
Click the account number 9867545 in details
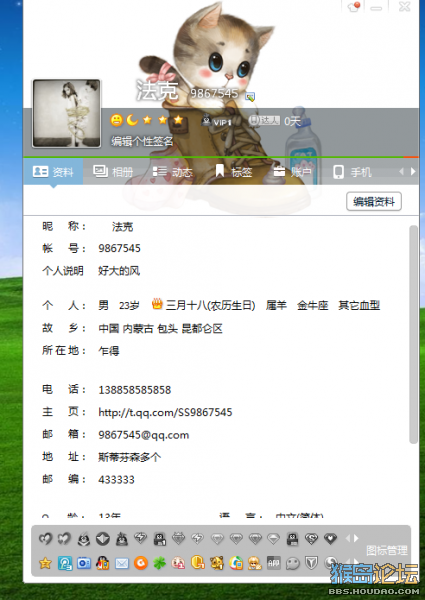tap(119, 248)
